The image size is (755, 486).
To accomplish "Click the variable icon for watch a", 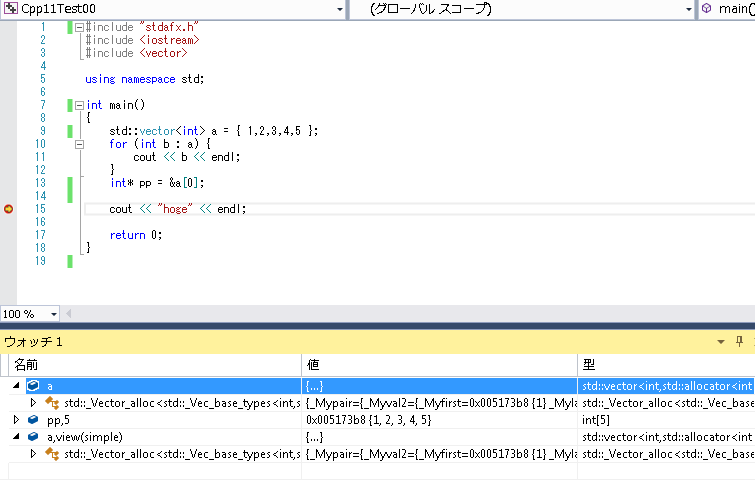I will click(33, 385).
